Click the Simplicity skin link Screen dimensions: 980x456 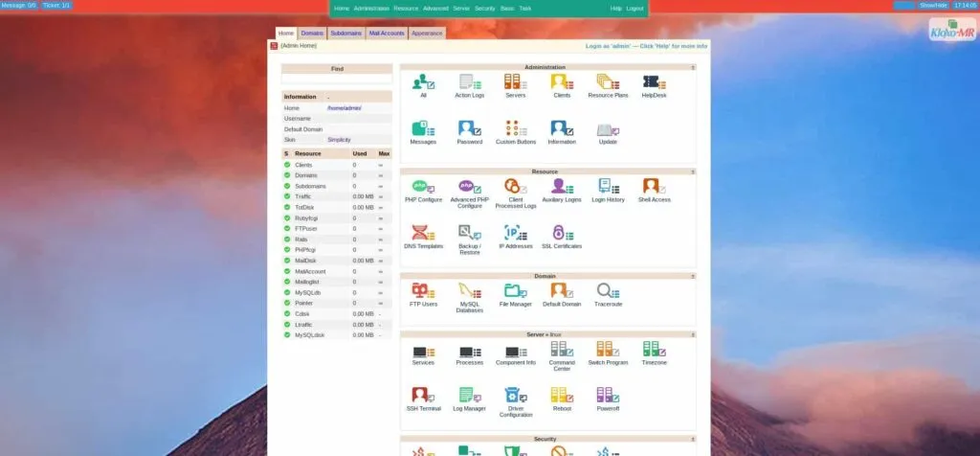pos(339,140)
